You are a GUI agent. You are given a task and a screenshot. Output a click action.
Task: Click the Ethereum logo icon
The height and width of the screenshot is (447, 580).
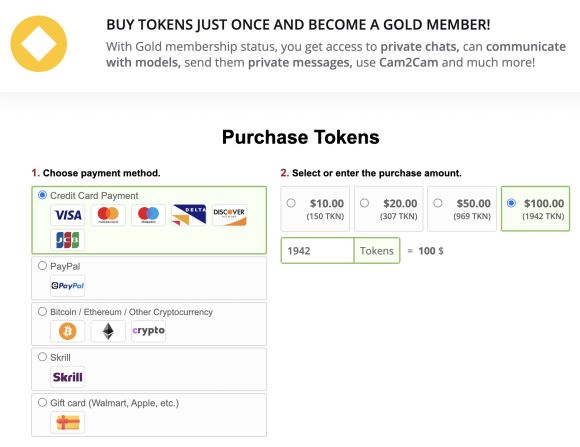108,331
